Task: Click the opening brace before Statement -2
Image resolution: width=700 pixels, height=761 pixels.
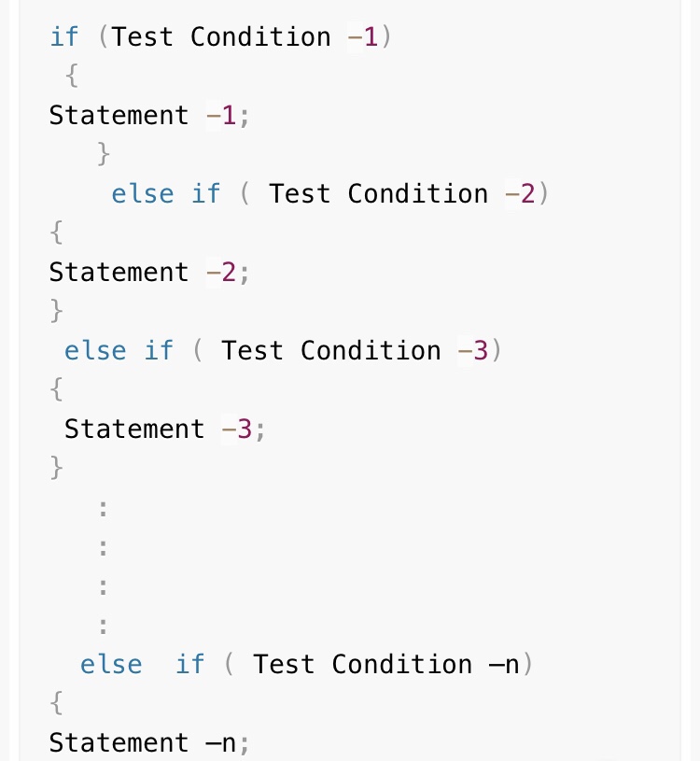Action: pos(56,233)
